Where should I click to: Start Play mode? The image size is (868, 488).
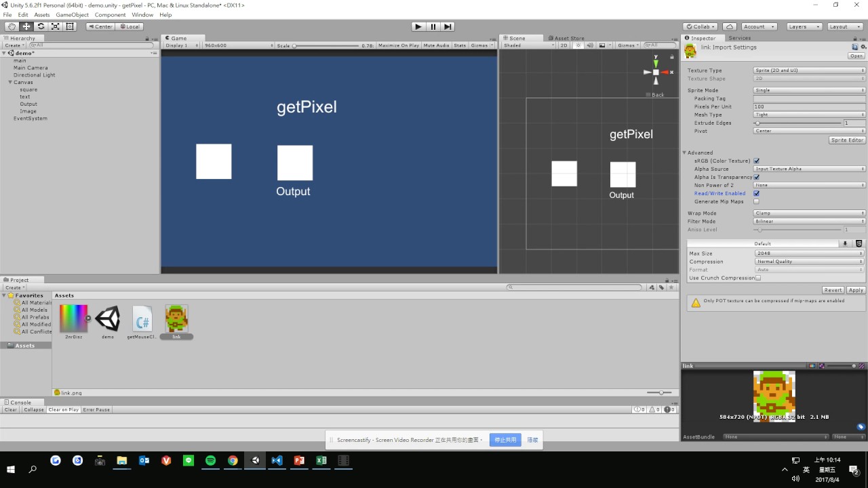click(x=418, y=26)
